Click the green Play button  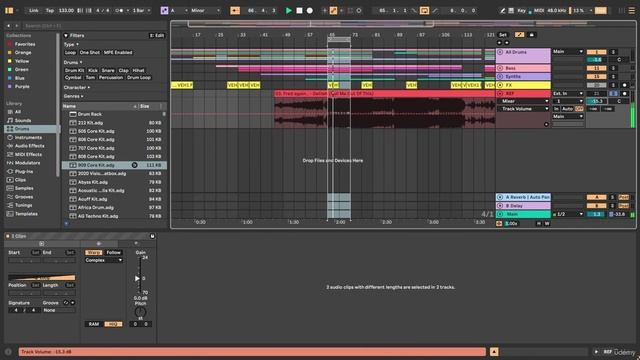click(x=289, y=11)
